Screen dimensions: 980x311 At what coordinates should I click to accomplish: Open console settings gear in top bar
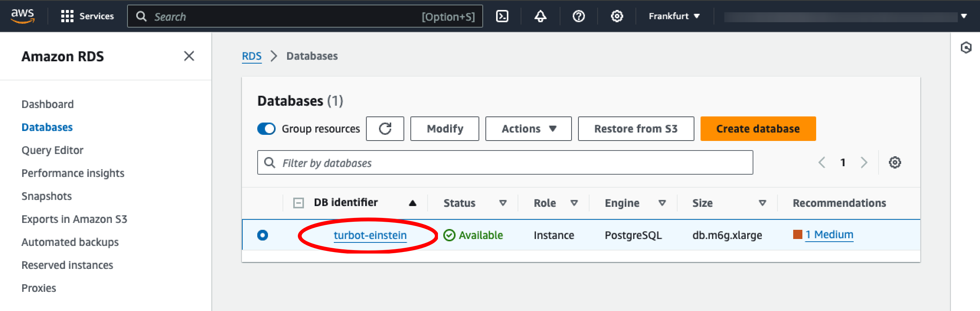coord(617,16)
